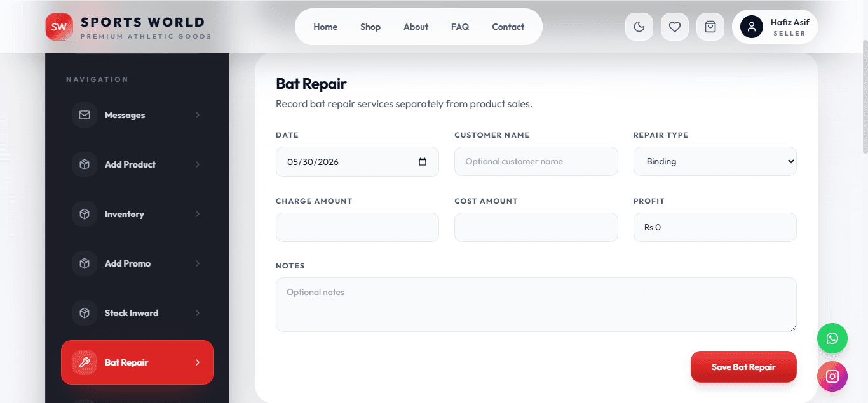Click Stock Inward box icon
Image resolution: width=868 pixels, height=403 pixels.
tap(85, 313)
